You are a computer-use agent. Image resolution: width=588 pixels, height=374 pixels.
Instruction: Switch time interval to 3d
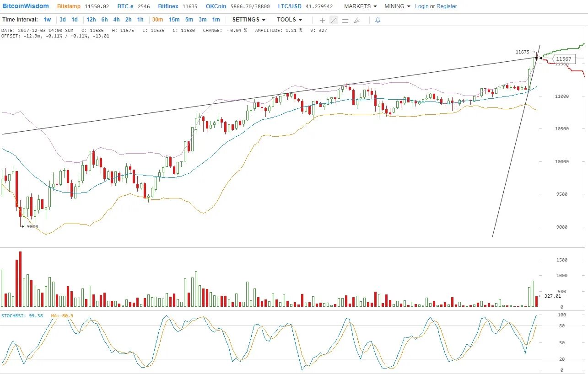[x=63, y=20]
